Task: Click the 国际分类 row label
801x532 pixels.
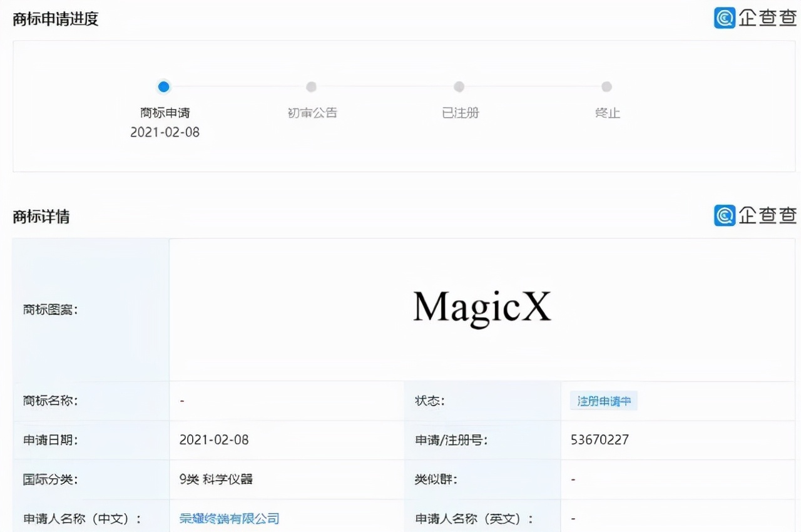Action: [x=50, y=479]
